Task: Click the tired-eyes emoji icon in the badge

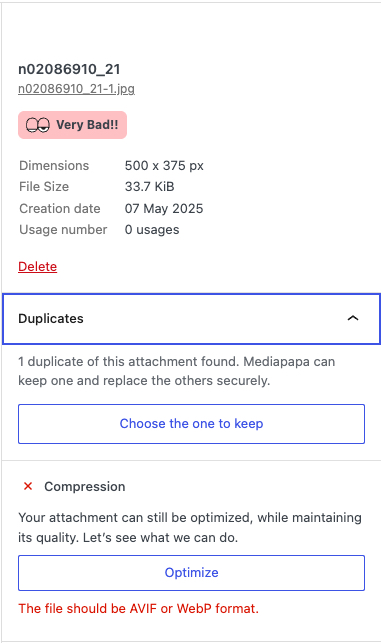Action: tap(38, 125)
